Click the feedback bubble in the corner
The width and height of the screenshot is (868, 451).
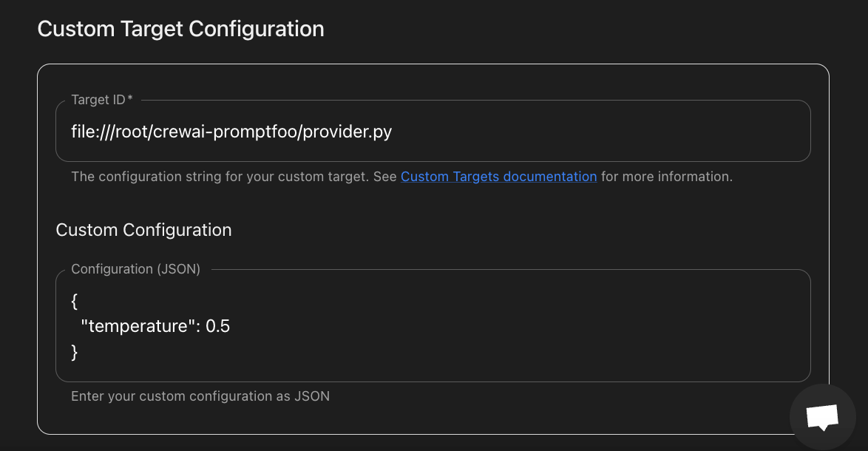pos(822,416)
